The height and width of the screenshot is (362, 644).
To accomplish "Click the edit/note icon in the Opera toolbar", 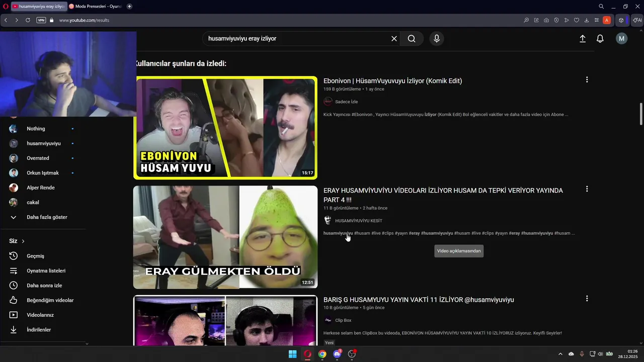I will click(536, 20).
